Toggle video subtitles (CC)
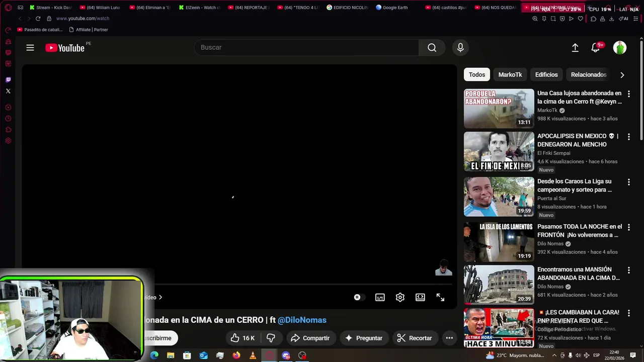The height and width of the screenshot is (362, 644). pyautogui.click(x=380, y=297)
